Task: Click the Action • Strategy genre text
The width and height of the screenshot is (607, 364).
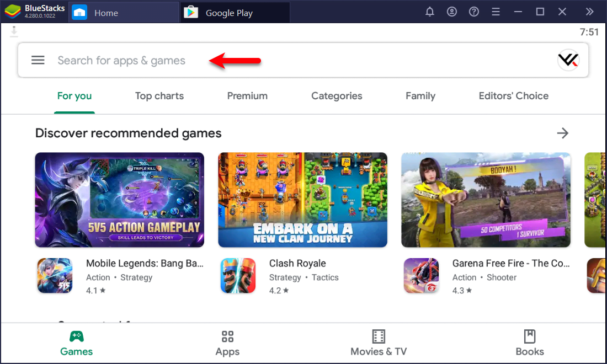Action: coord(119,277)
